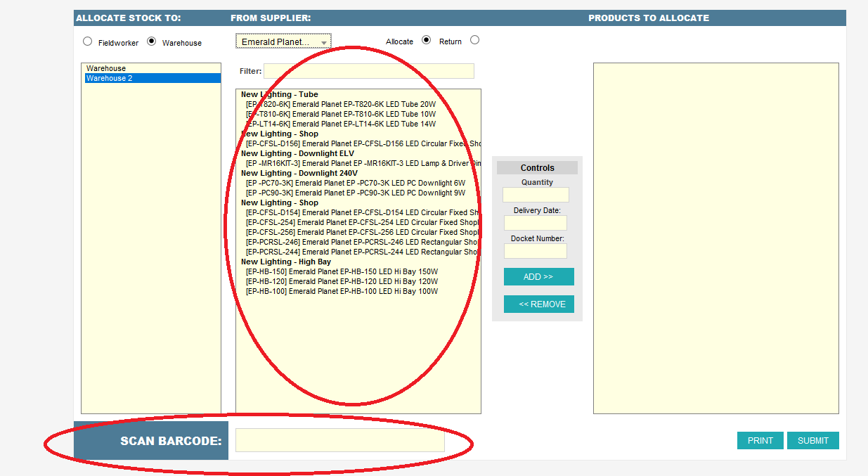
Task: Click the SUBMIT button
Action: point(812,441)
